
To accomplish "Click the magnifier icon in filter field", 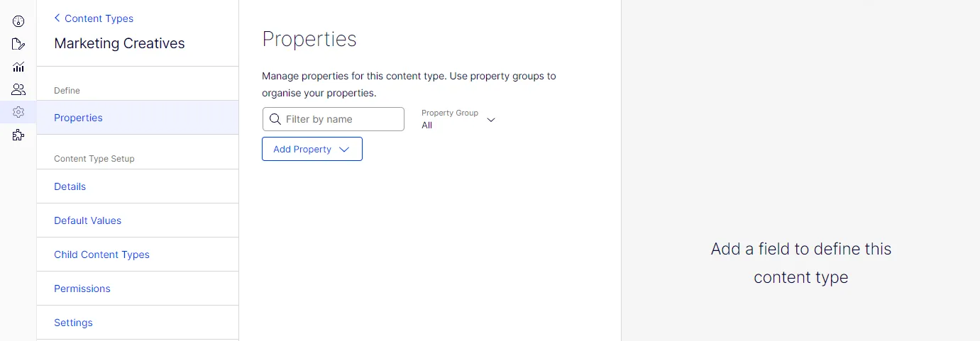I will (275, 119).
